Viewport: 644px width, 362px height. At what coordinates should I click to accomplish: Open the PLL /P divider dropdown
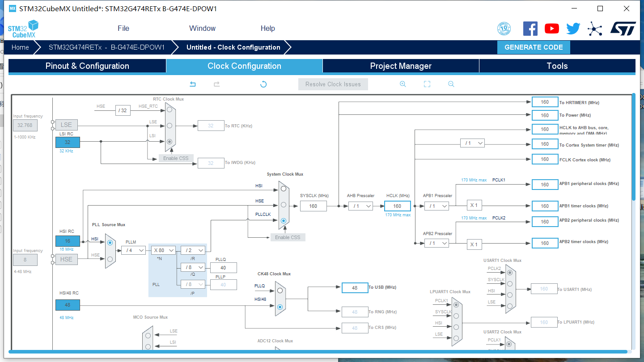(x=193, y=284)
